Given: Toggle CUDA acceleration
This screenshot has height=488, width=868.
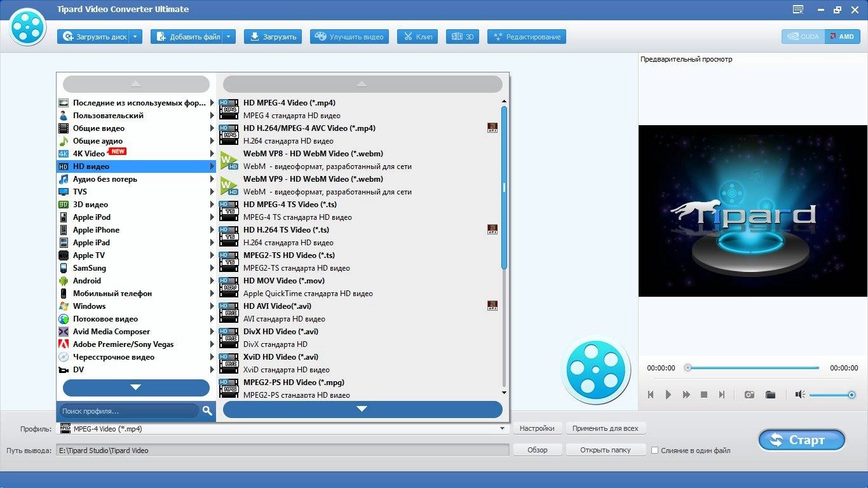Looking at the screenshot, I should [803, 36].
